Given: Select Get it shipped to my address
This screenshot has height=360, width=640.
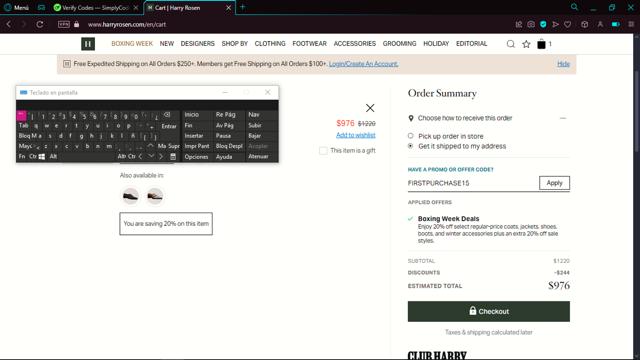Looking at the screenshot, I should [x=411, y=146].
